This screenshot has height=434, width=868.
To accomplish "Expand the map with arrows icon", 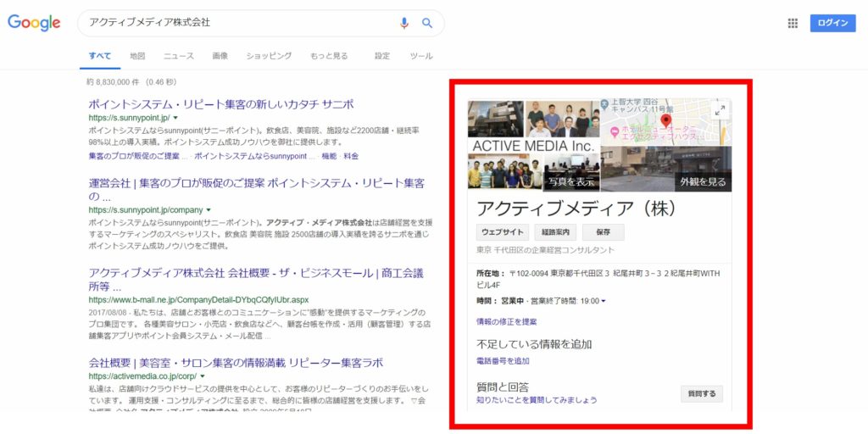I will (720, 111).
